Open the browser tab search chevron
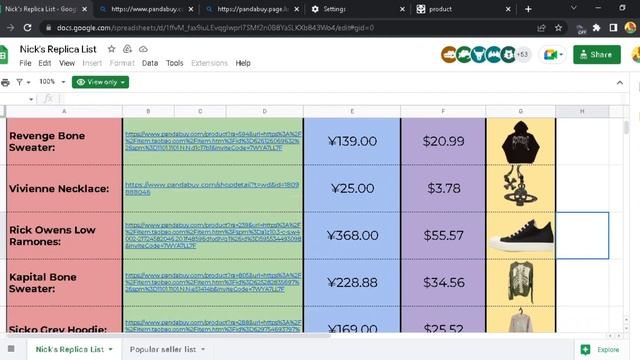Screen dimensions: 640x360 click(573, 8)
